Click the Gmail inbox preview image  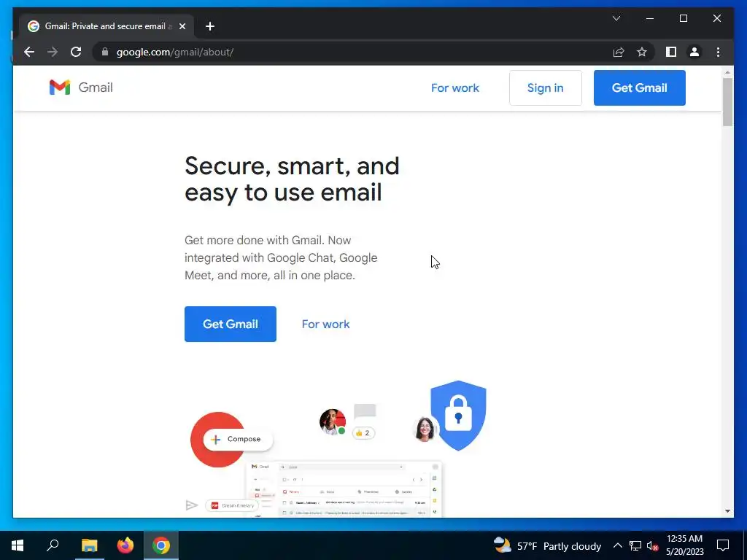pyautogui.click(x=344, y=489)
